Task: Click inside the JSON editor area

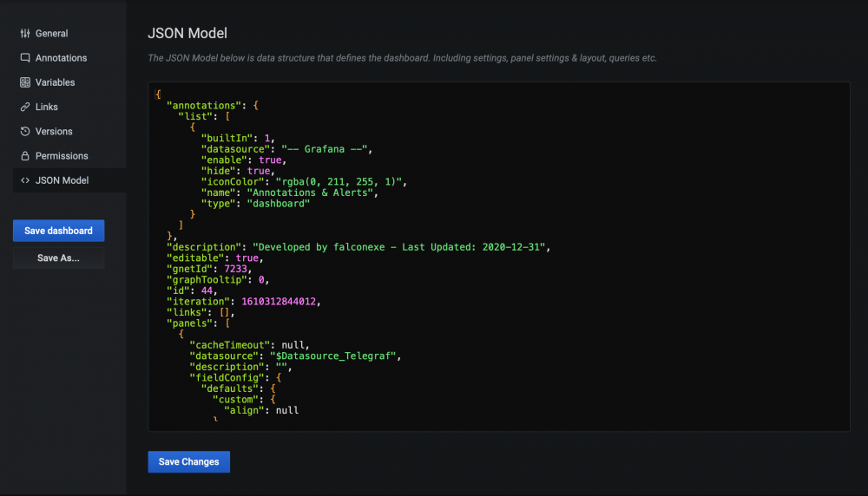Action: tap(499, 257)
